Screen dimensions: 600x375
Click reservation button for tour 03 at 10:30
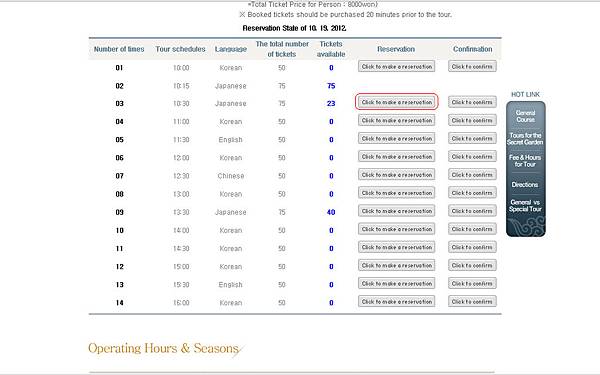[x=396, y=102]
